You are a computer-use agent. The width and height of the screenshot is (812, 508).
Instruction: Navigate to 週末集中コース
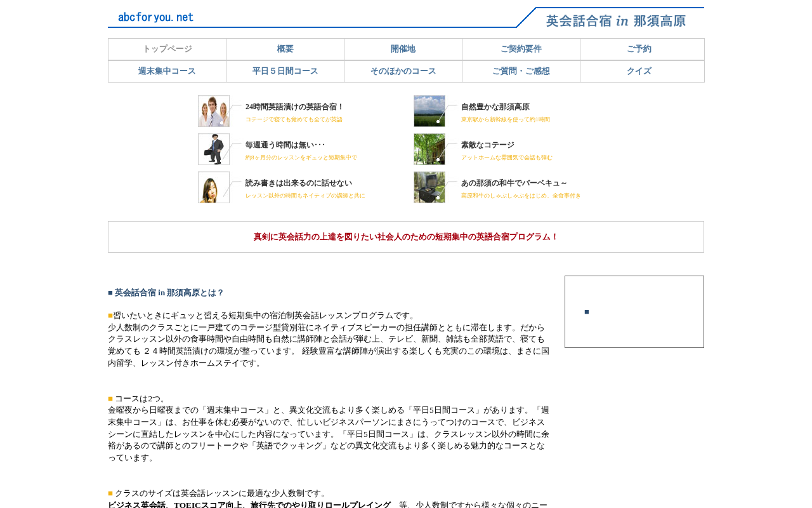[167, 71]
